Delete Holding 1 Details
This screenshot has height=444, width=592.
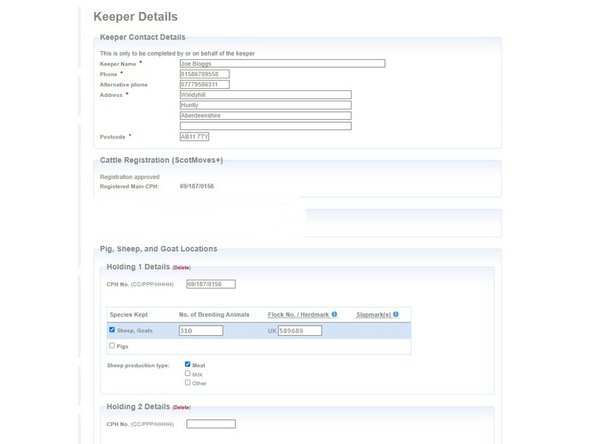click(182, 268)
